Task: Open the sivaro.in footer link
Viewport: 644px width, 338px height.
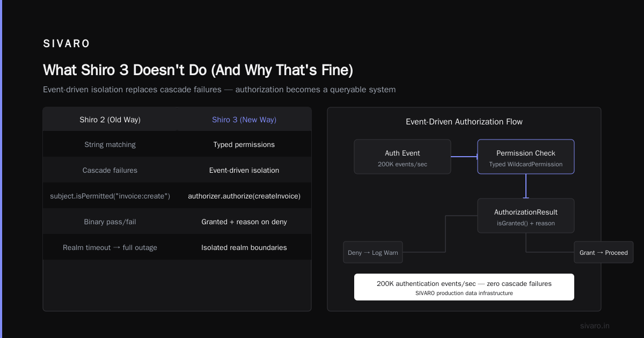Action: coord(595,326)
